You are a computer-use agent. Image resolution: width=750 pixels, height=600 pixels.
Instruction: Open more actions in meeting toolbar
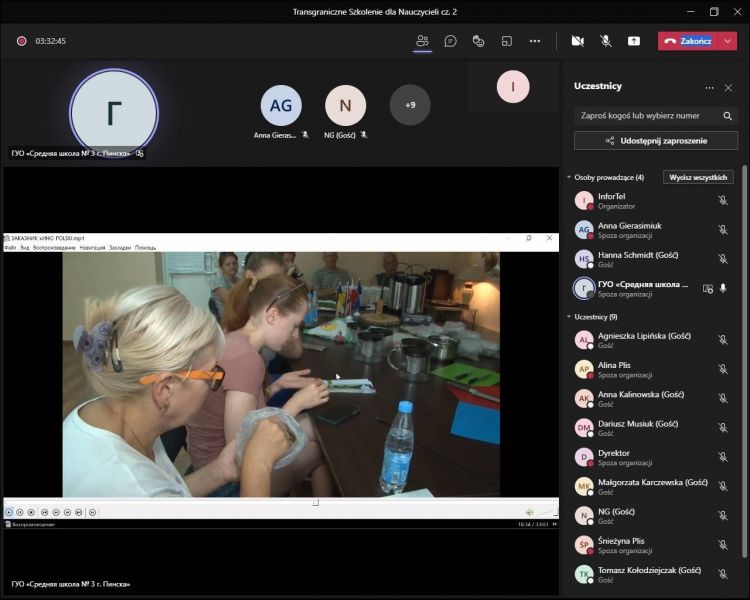coord(535,41)
